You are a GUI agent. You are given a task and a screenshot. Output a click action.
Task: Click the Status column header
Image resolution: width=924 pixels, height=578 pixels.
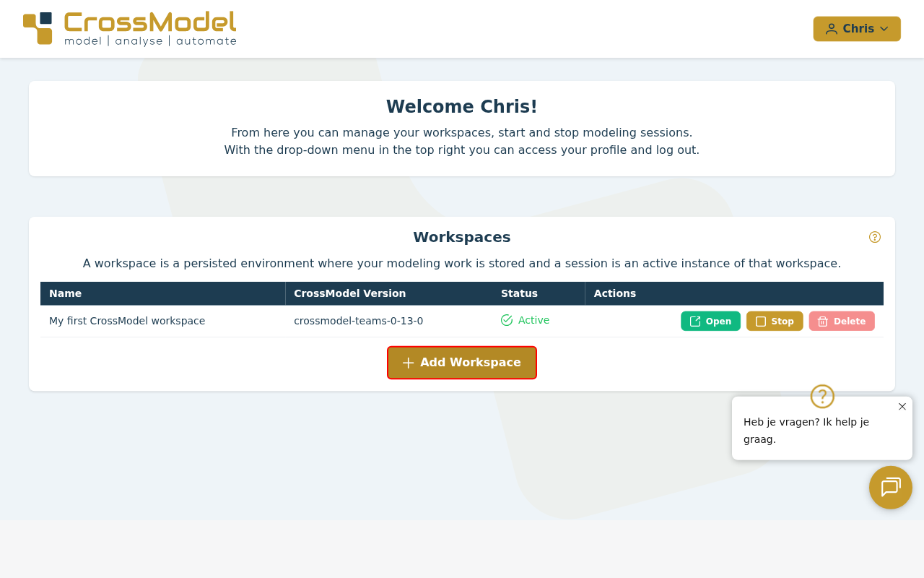pos(519,293)
